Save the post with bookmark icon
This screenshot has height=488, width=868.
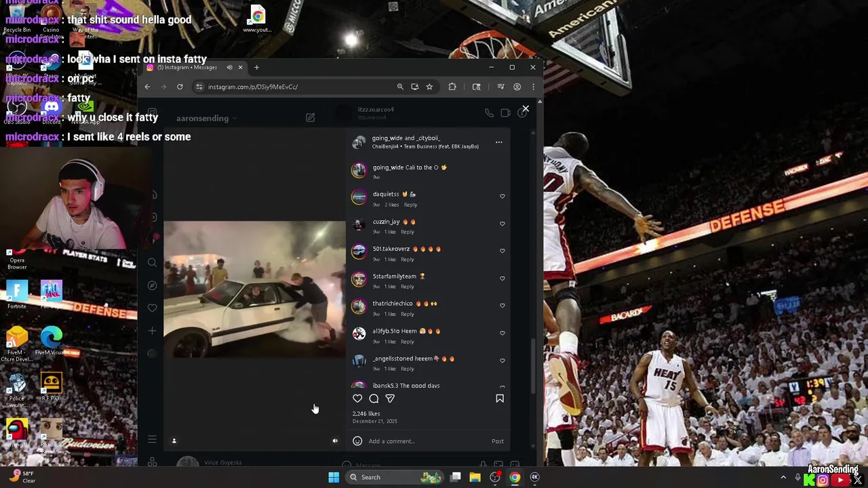tap(500, 399)
